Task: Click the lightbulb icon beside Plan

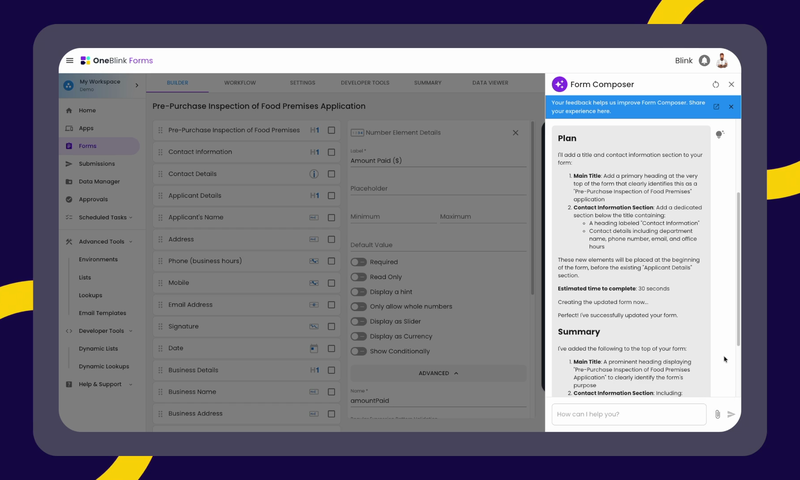Action: [x=719, y=134]
